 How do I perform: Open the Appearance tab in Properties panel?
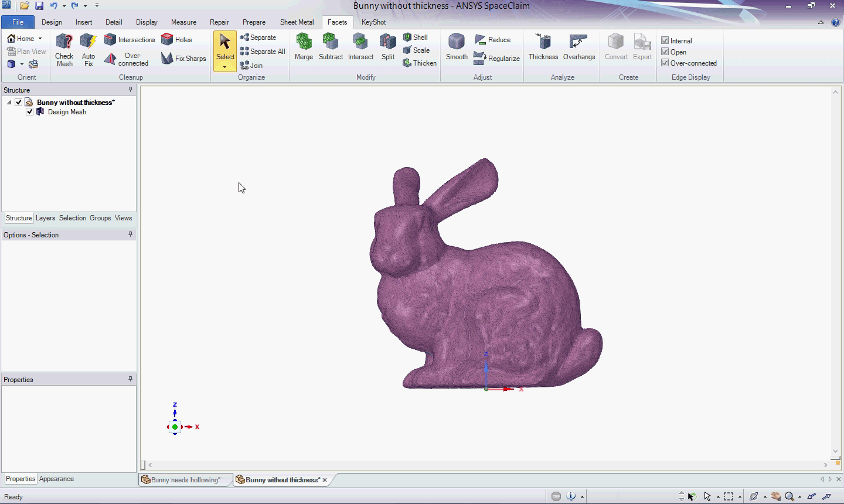click(56, 479)
